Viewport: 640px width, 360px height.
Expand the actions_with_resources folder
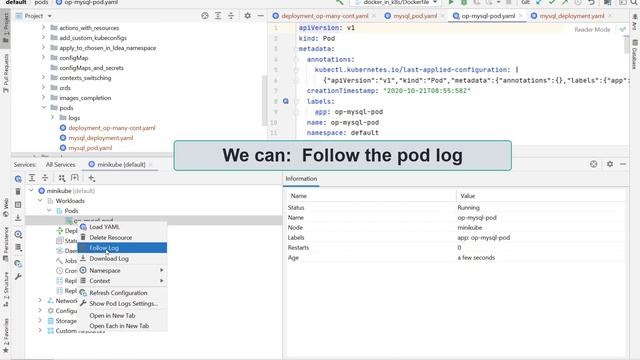point(43,27)
